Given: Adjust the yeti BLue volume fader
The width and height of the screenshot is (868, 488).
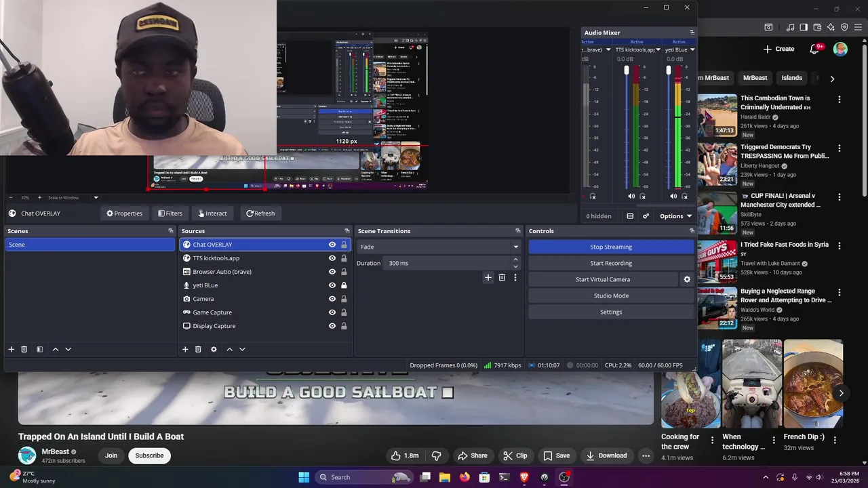Looking at the screenshot, I should click(669, 70).
